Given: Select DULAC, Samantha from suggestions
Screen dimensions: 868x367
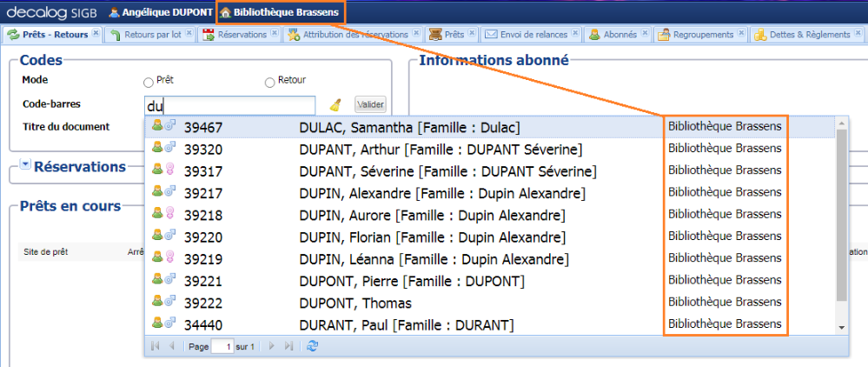Looking at the screenshot, I should 489,128.
